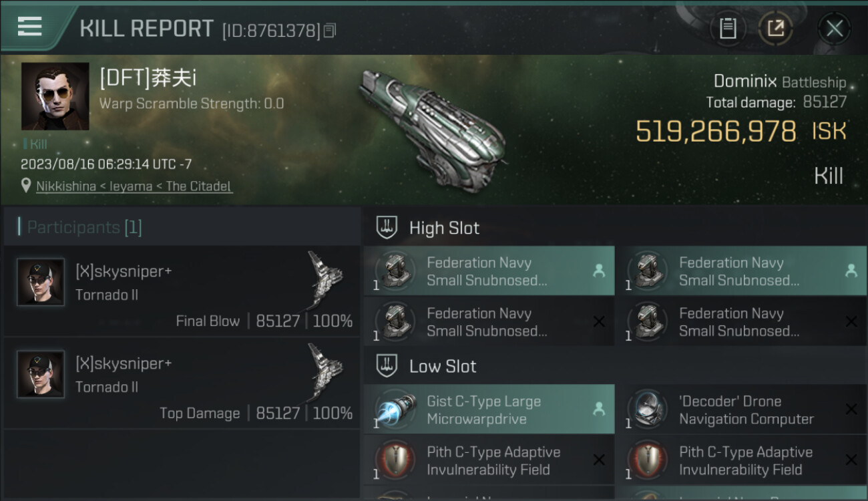Click the left Pith C-Type Adaptive Invulnerability Field
This screenshot has width=868, height=501.
[489, 460]
